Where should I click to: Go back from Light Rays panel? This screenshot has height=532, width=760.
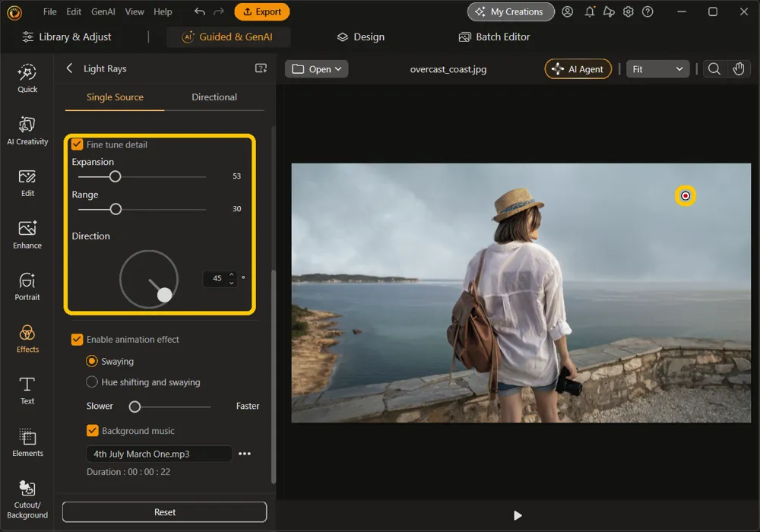(x=69, y=68)
